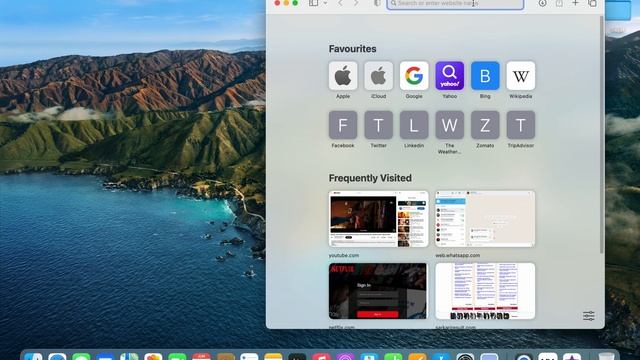Toggle the Safari sidebar

coord(313,3)
